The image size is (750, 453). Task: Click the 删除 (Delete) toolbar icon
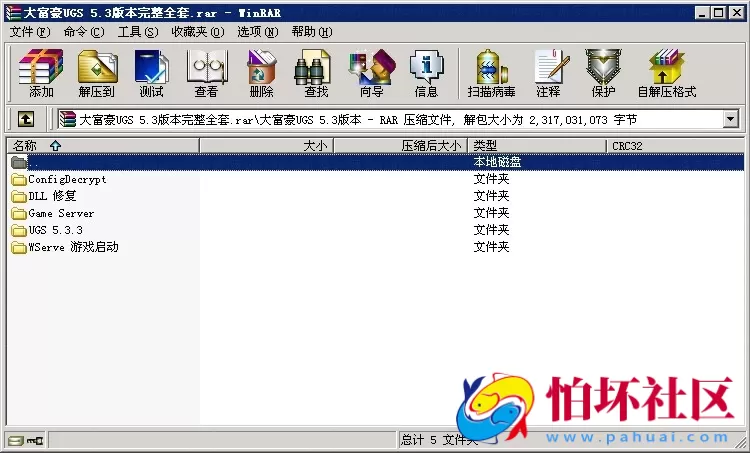(x=261, y=73)
